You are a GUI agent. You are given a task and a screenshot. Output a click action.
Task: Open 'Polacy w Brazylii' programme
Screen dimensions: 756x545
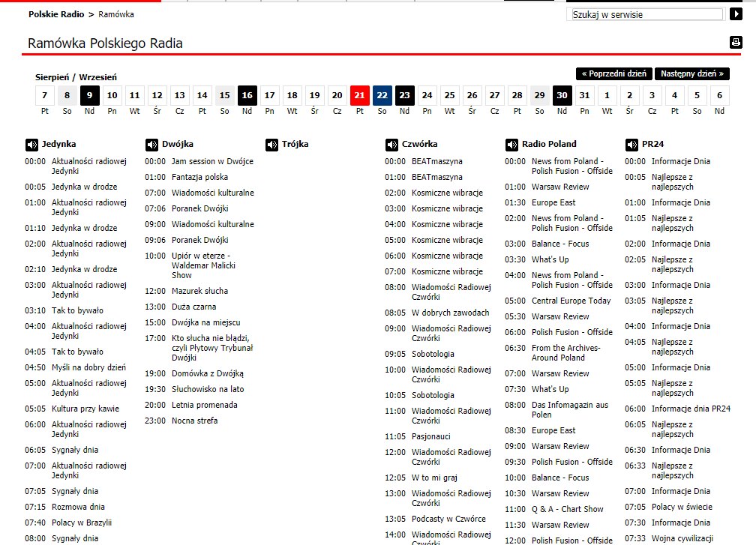click(x=82, y=523)
